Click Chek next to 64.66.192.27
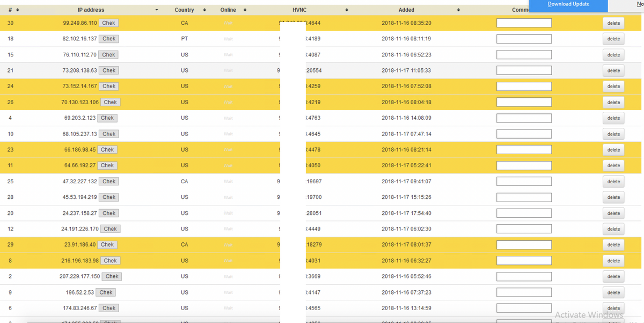 (x=107, y=166)
